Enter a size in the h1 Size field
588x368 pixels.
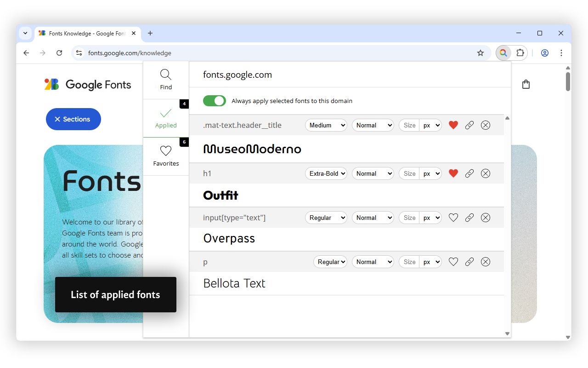[x=408, y=173]
